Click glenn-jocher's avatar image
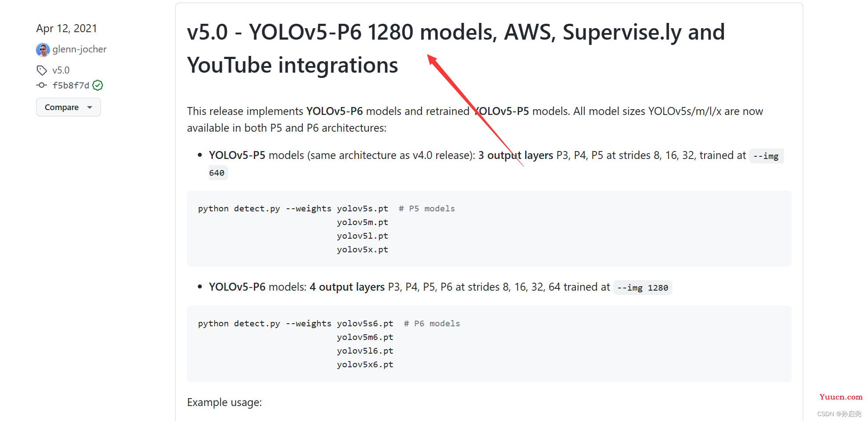The height and width of the screenshot is (421, 868). (x=43, y=50)
